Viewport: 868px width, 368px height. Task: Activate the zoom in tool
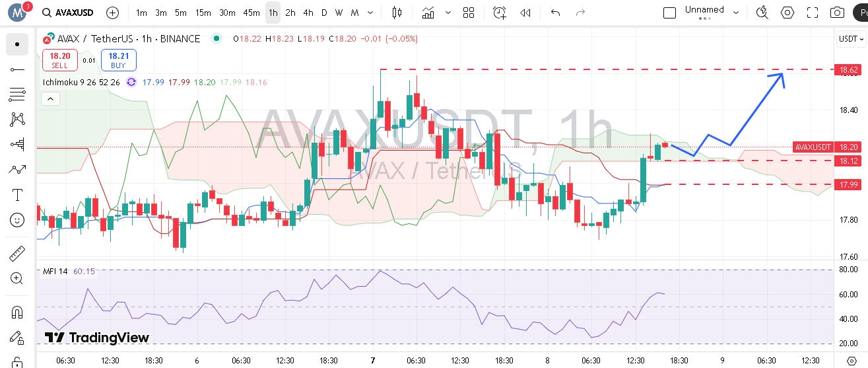pos(17,279)
